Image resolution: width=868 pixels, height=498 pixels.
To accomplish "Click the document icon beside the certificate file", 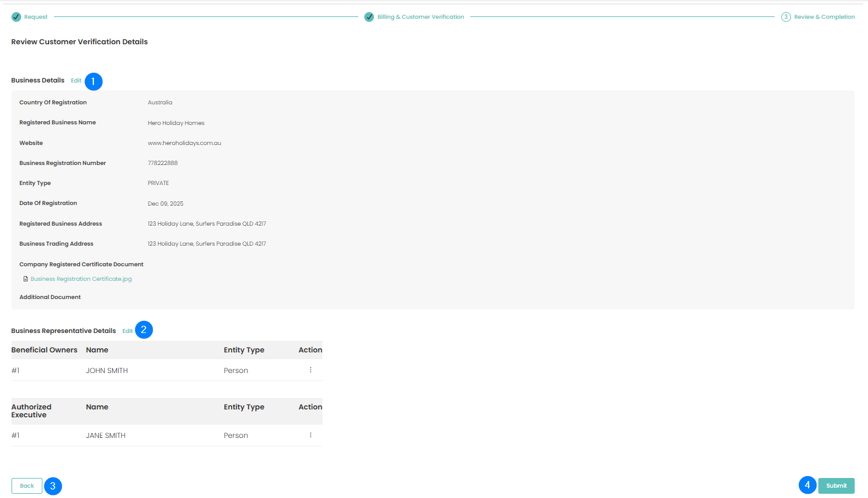I will click(25, 279).
